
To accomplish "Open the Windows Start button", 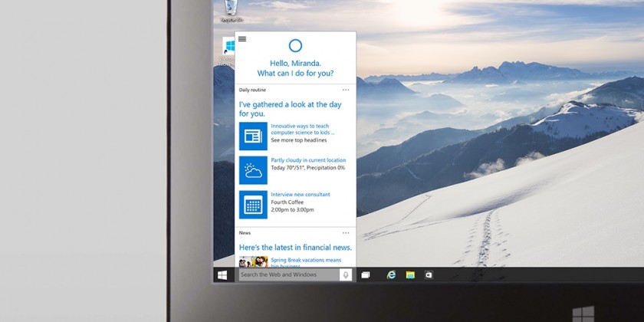I will coord(222,274).
